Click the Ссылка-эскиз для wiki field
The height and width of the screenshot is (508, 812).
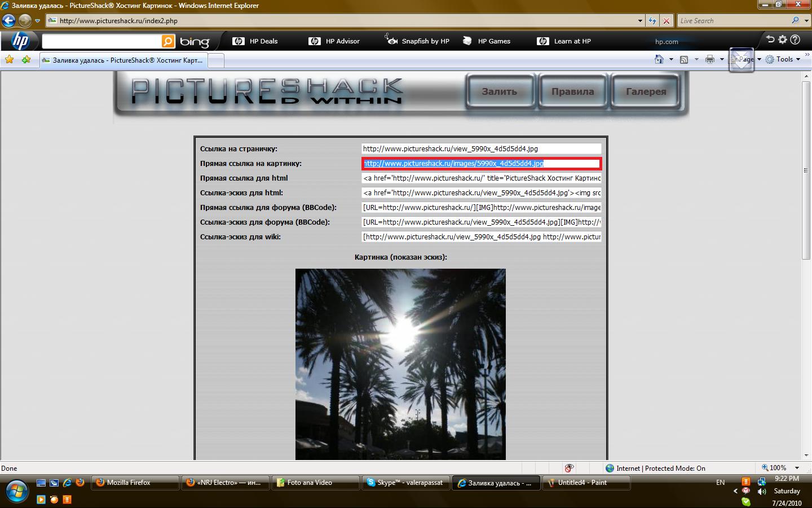pyautogui.click(x=482, y=237)
